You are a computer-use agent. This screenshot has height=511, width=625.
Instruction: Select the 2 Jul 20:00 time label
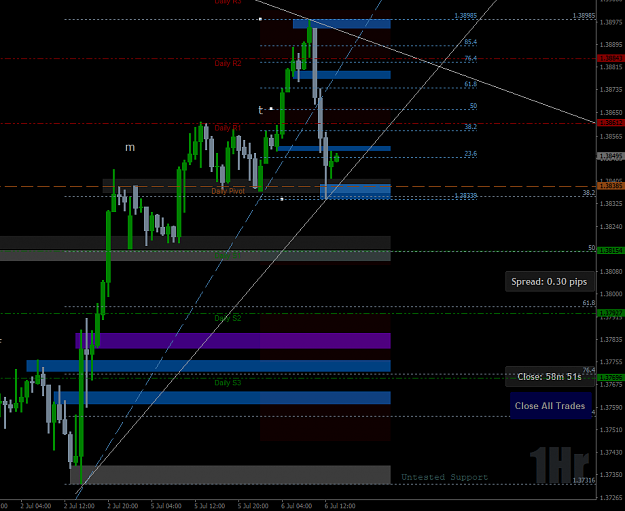point(123,506)
